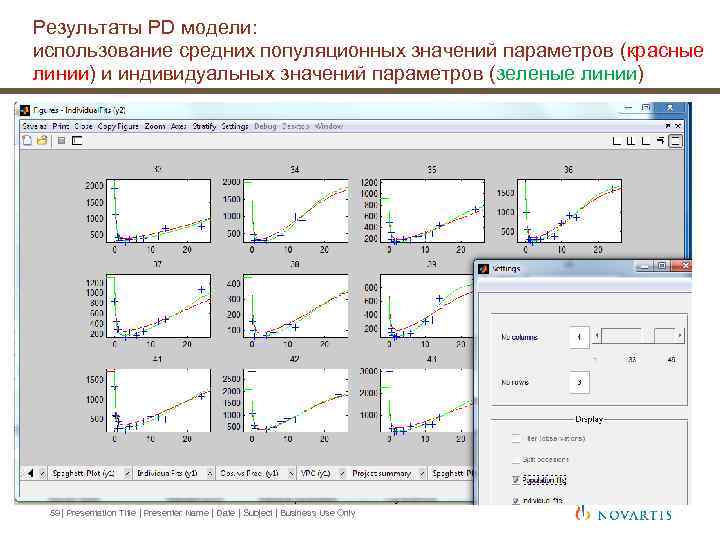Click the Nb rows input field
This screenshot has width=720, height=540.
tap(579, 382)
